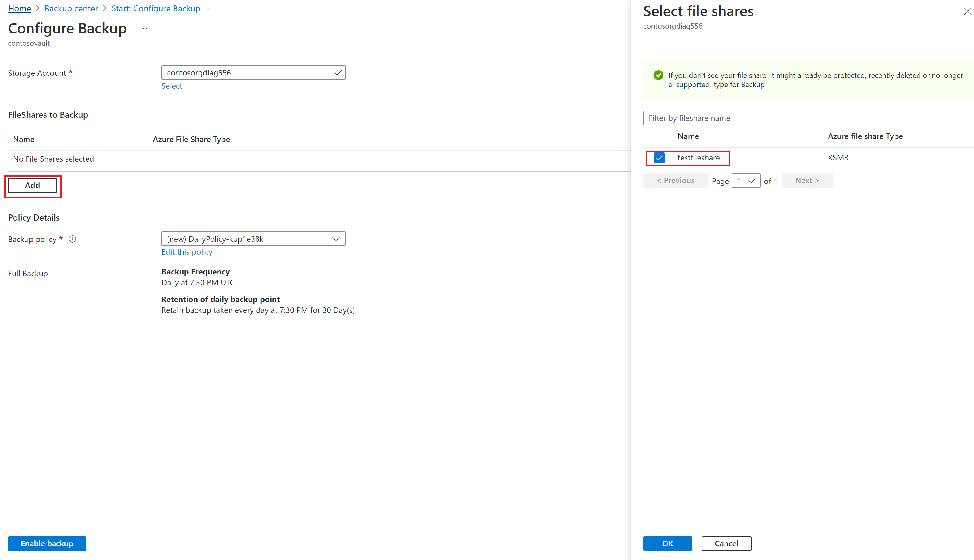Filter by fileshare name input field
The height and width of the screenshot is (560, 974).
808,118
